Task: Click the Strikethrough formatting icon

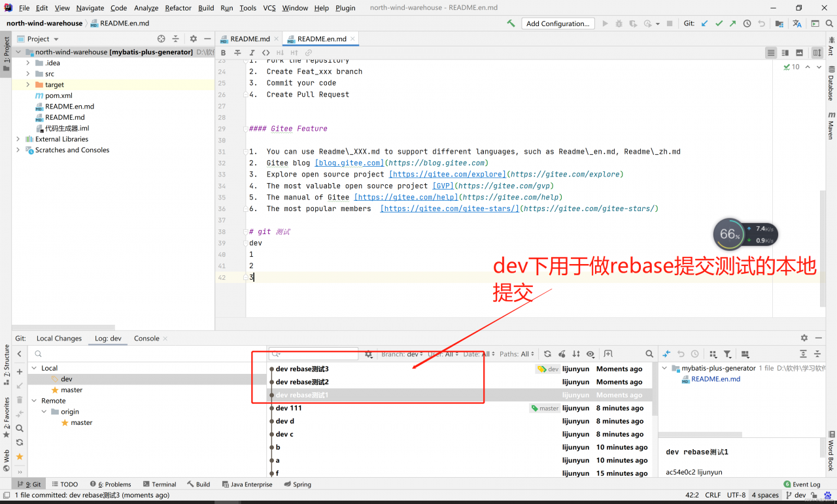Action: 237,52
